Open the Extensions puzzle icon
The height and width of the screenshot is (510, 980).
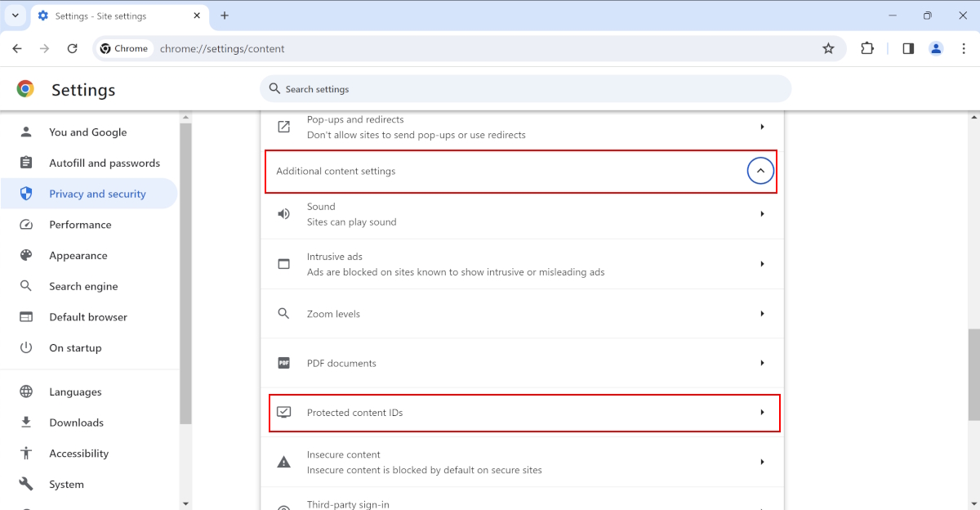pyautogui.click(x=867, y=48)
